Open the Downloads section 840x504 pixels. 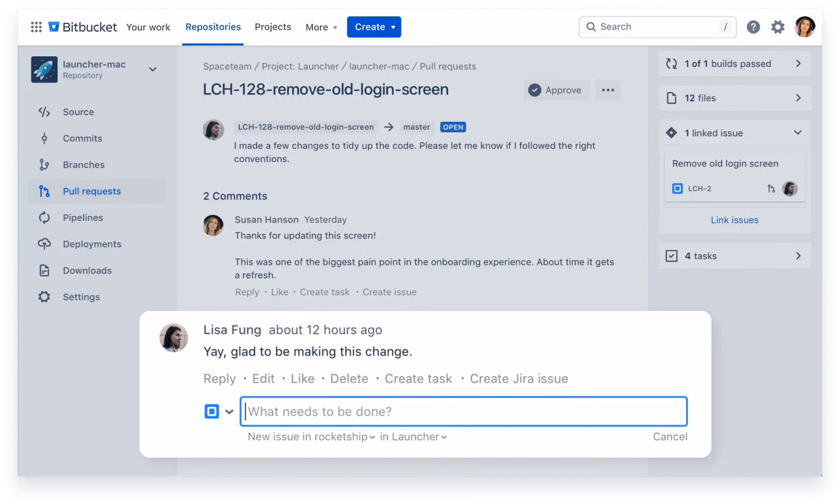[x=87, y=270]
